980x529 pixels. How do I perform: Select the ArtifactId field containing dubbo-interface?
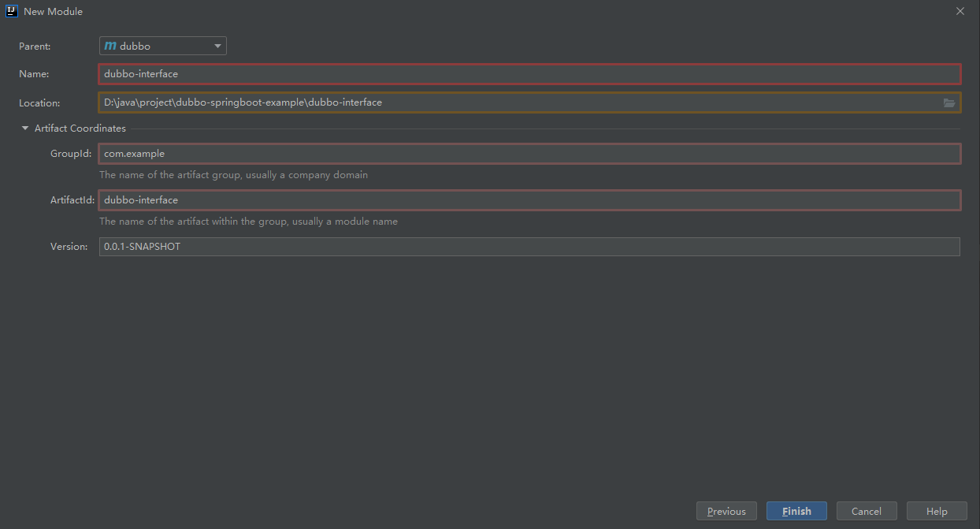(529, 199)
